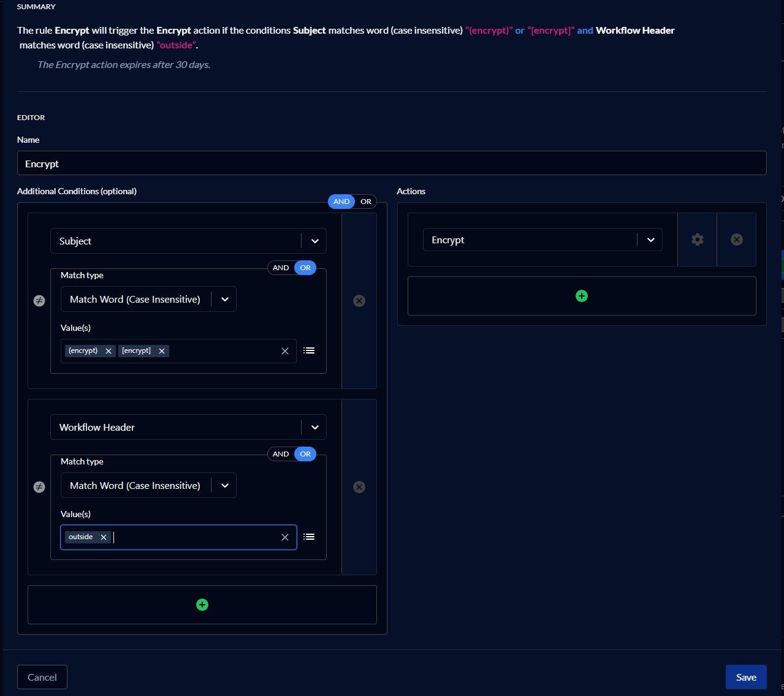Click the SUMMARY heading
This screenshot has width=784, height=696.
coord(36,7)
